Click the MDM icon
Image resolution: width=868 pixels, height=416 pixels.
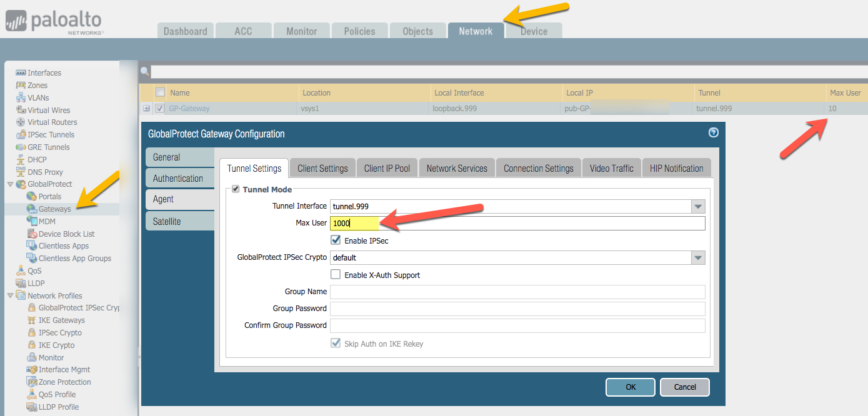click(32, 221)
